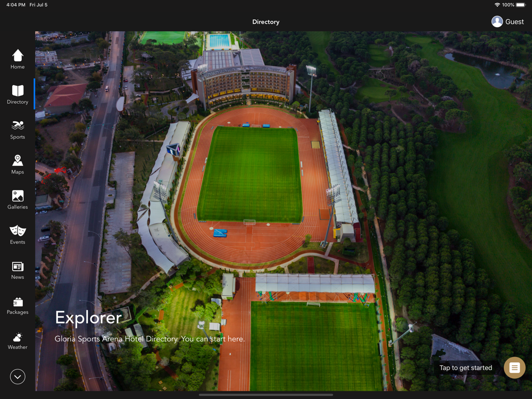Check the battery indicator in status bar
This screenshot has width=532, height=399.
[520, 5]
